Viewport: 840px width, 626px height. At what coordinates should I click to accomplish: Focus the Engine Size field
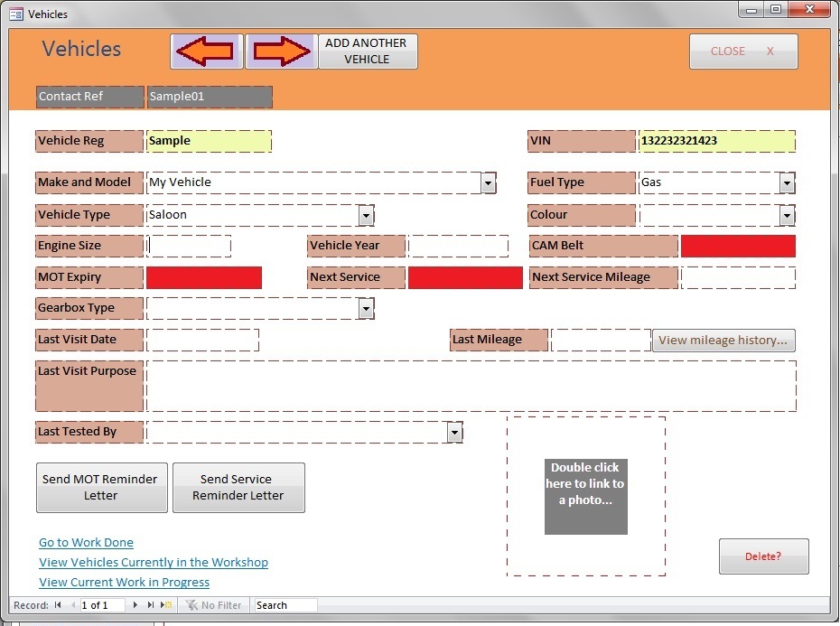tap(189, 246)
